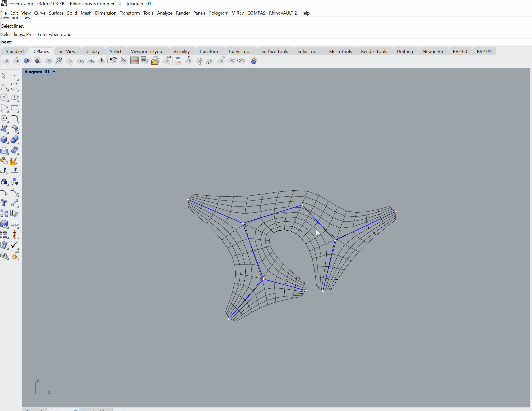Switch to the Set View tab

pyautogui.click(x=67, y=52)
